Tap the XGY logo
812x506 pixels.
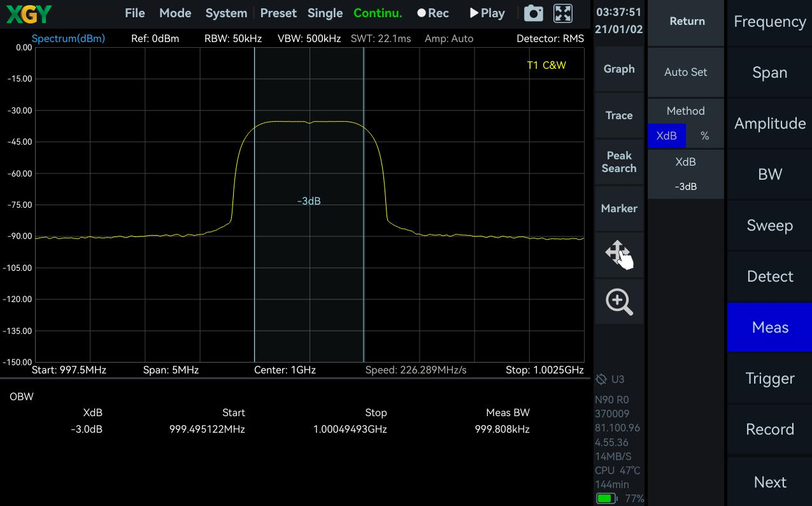(29, 13)
